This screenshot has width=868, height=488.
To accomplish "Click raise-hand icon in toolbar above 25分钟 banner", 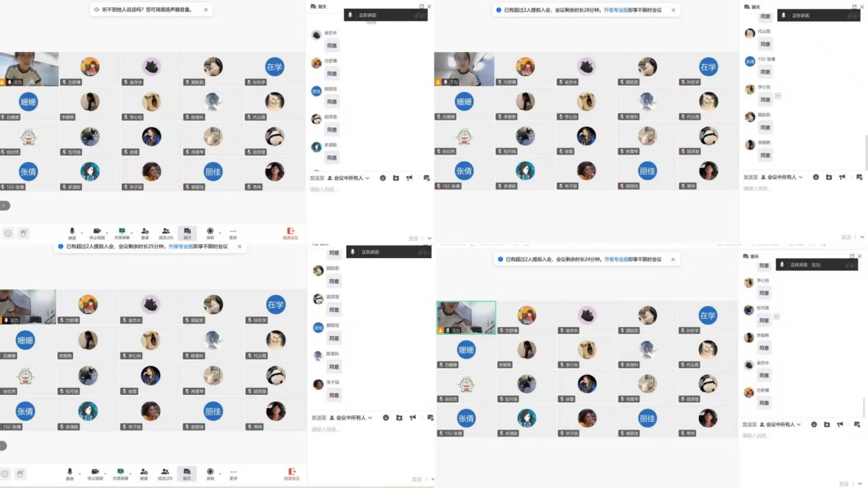I will point(23,233).
